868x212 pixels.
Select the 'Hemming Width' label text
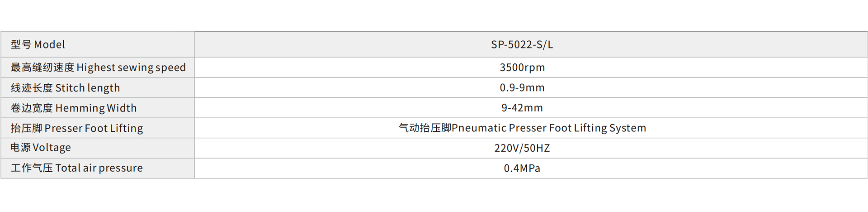click(x=96, y=108)
